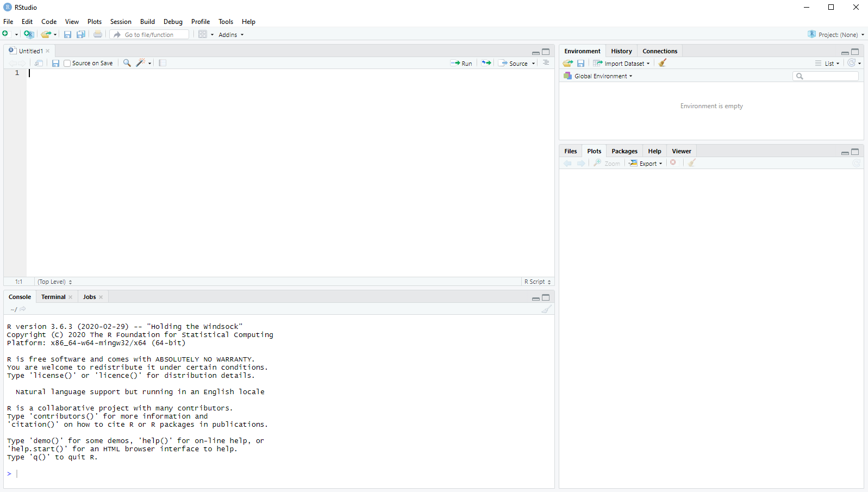Open the Help tab in lower-right pane
The width and height of the screenshot is (868, 492).
point(654,151)
